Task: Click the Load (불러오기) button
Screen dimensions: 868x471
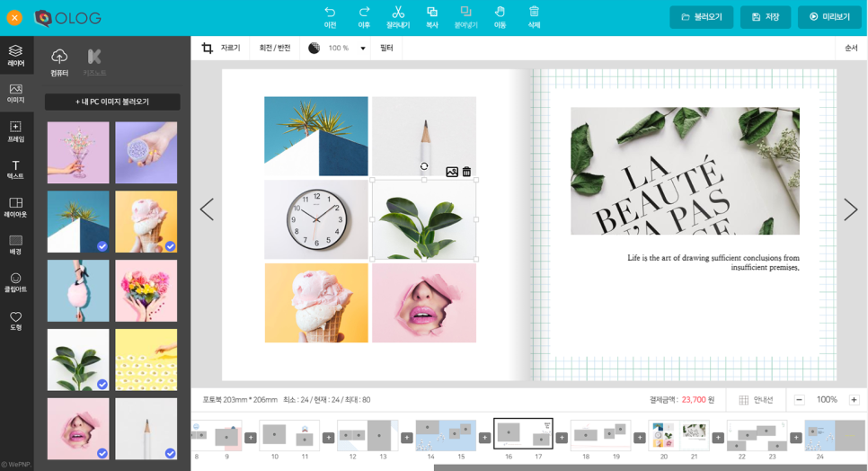Action: pyautogui.click(x=702, y=17)
